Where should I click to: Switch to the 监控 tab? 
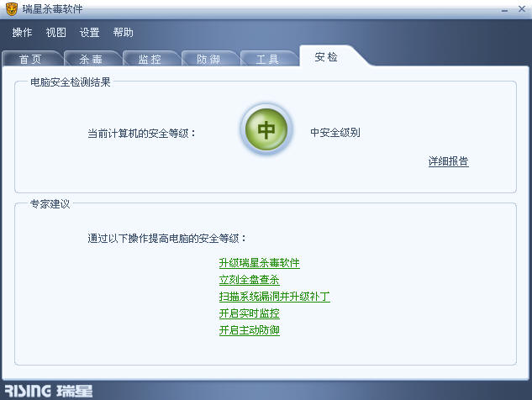(150, 59)
